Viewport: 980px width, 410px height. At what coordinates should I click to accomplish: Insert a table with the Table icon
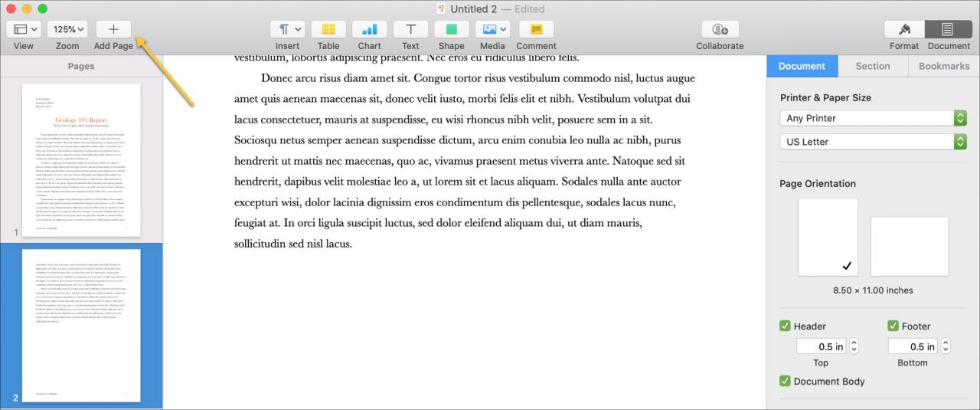point(328,29)
